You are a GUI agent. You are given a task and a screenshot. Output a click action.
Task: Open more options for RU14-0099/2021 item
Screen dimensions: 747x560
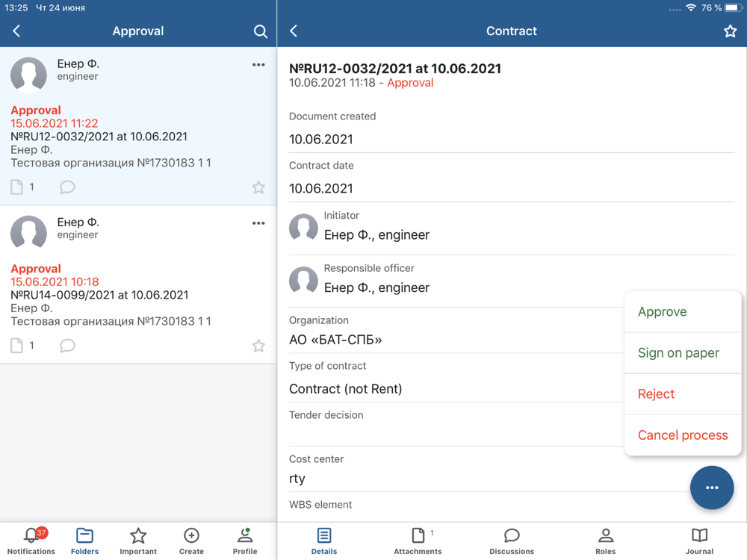pyautogui.click(x=258, y=223)
